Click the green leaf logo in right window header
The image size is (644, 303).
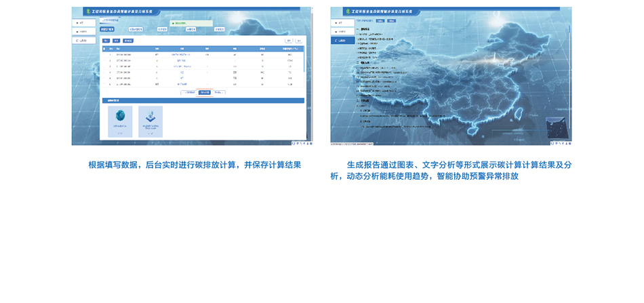(x=347, y=12)
